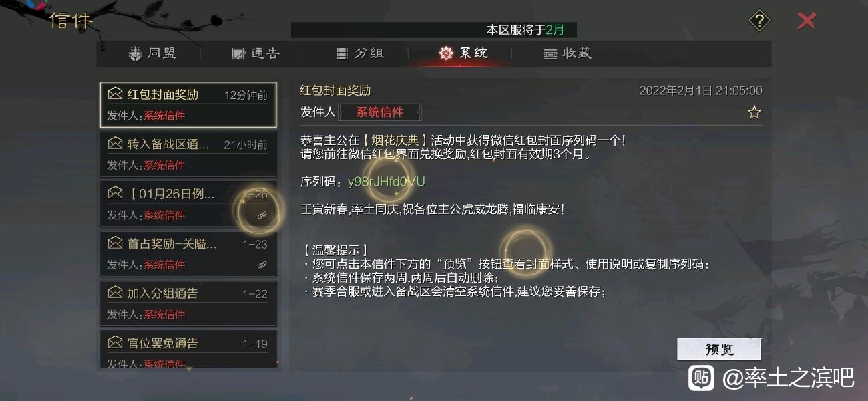Click the envelope icon of 首占奖励 mail
The image size is (868, 401).
[x=115, y=243]
